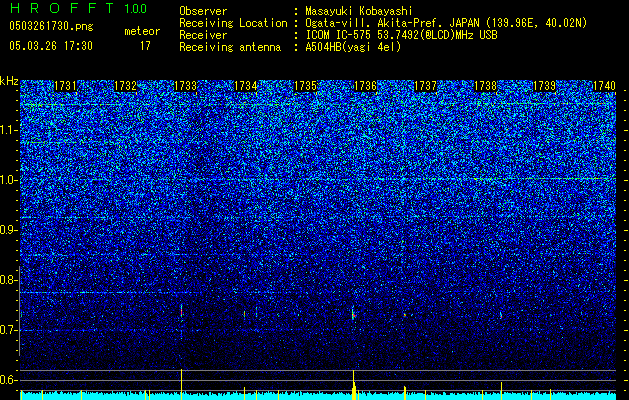
Task: Click the antenna value A504HB(yagi 4el)
Action: [x=353, y=47]
